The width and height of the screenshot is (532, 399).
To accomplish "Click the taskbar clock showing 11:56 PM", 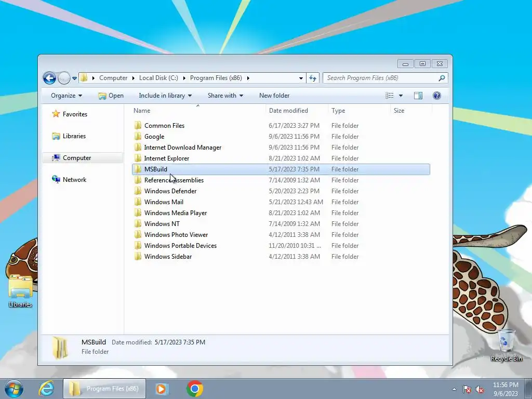I will click(x=506, y=389).
